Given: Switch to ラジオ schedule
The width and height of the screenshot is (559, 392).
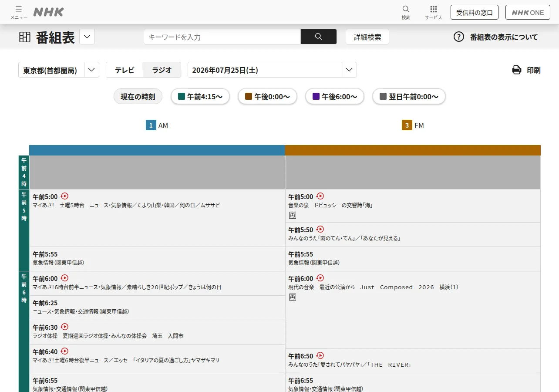Looking at the screenshot, I should (x=162, y=70).
